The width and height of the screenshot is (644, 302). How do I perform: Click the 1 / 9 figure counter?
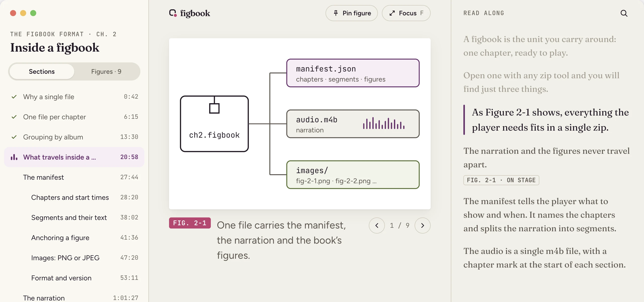pyautogui.click(x=399, y=225)
